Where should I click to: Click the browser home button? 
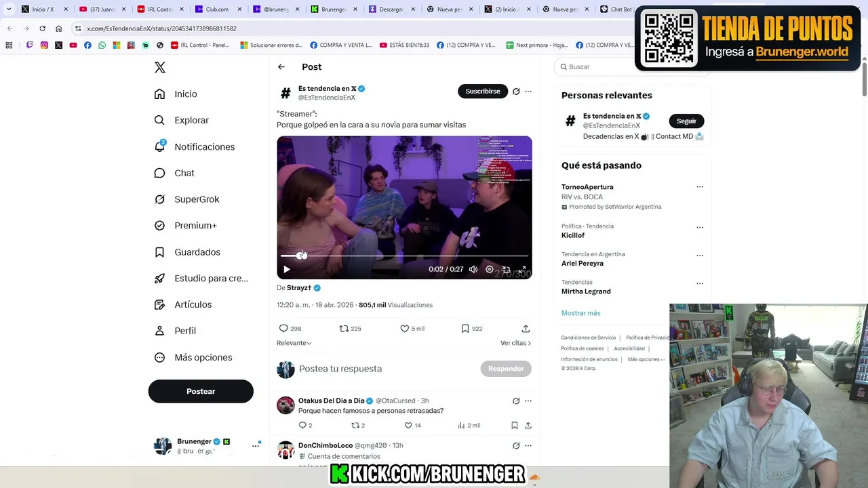pos(58,28)
